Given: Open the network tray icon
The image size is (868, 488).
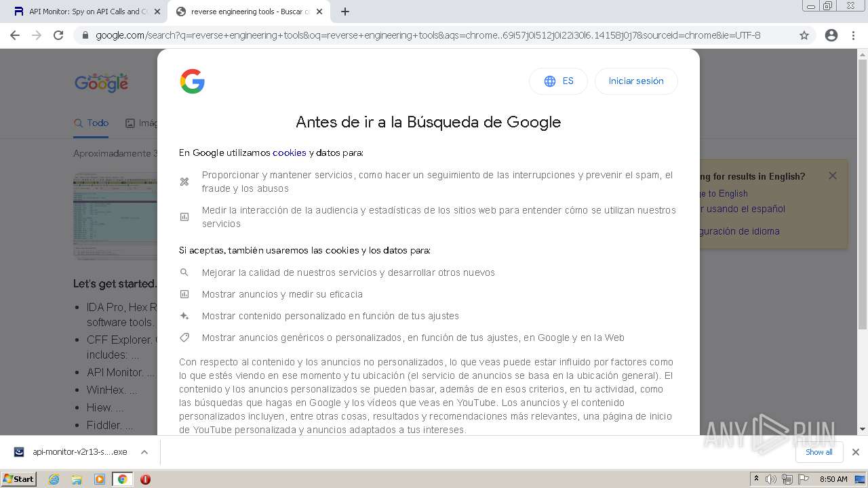Looking at the screenshot, I should click(787, 479).
